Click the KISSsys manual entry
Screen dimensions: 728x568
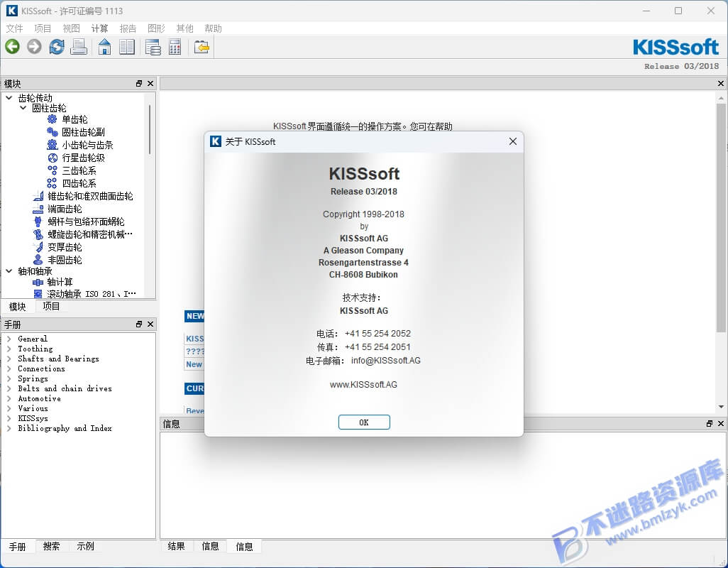(33, 418)
